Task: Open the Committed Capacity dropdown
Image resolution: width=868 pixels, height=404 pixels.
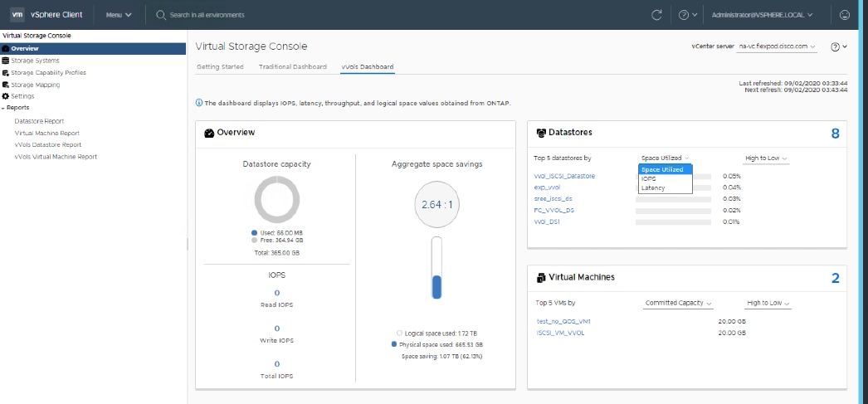Action: (x=678, y=304)
